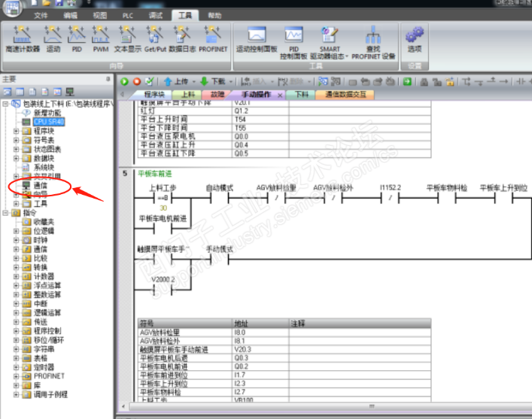Open the 运动控制面板 tool
This screenshot has width=532, height=419.
click(x=257, y=39)
